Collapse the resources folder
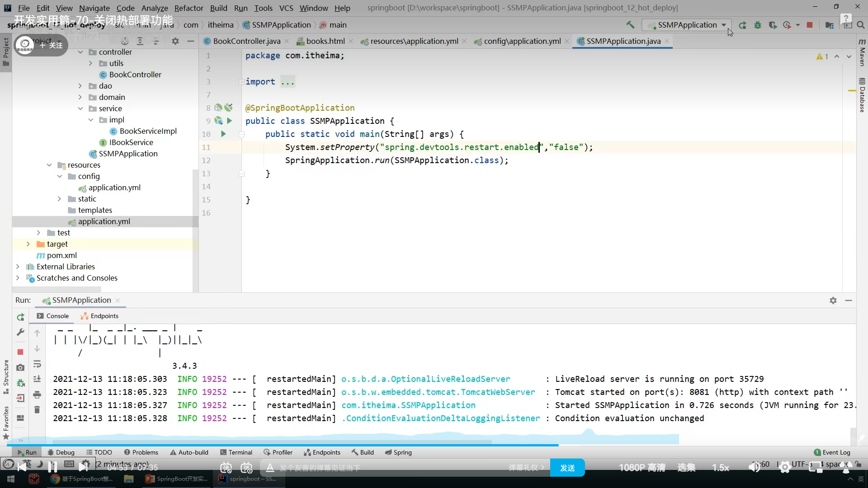Screen dimensions: 868x488 coord(49,165)
